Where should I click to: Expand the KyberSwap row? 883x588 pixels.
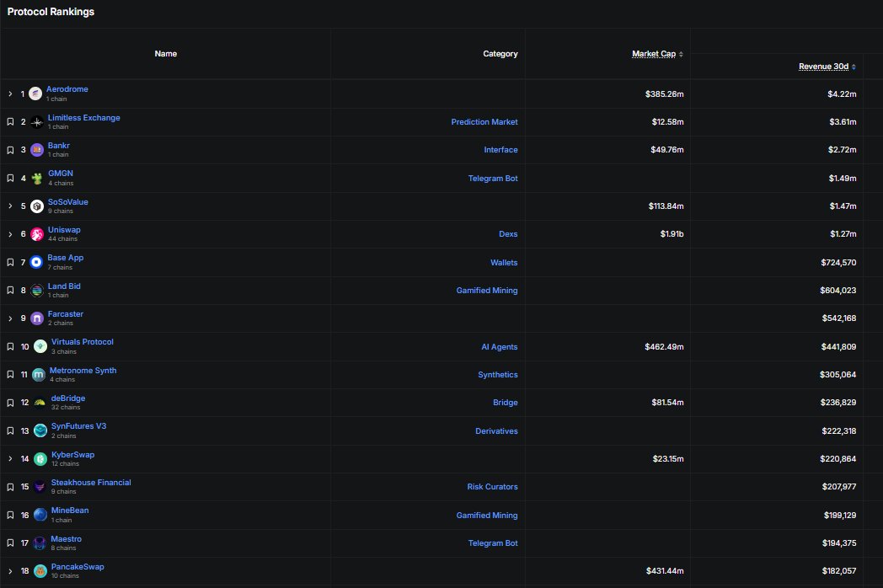pos(10,459)
